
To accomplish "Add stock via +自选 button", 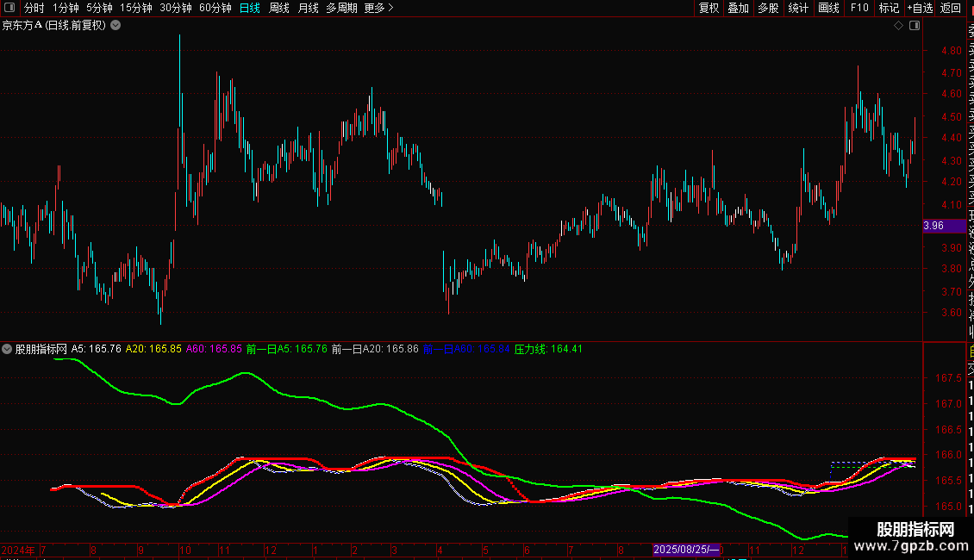I will [x=920, y=8].
